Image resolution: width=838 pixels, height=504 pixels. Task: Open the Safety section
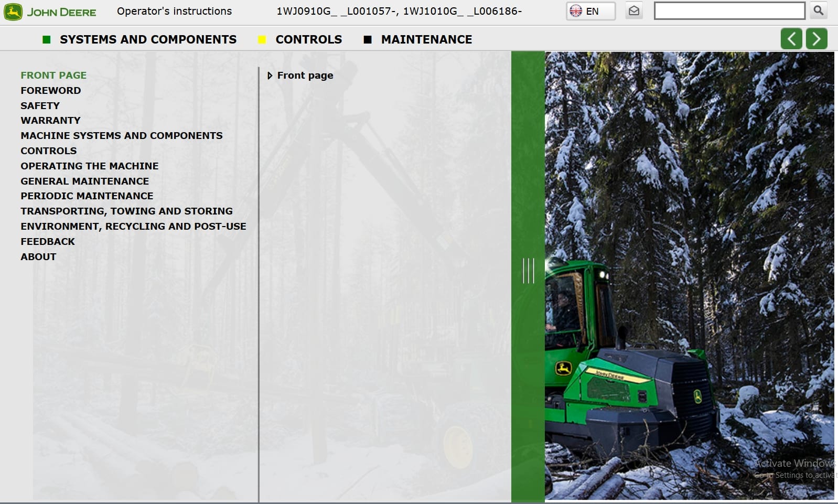[40, 106]
